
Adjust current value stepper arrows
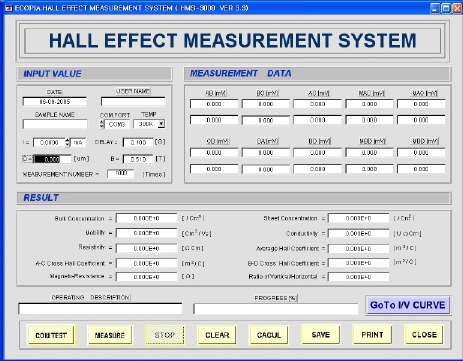click(x=67, y=143)
